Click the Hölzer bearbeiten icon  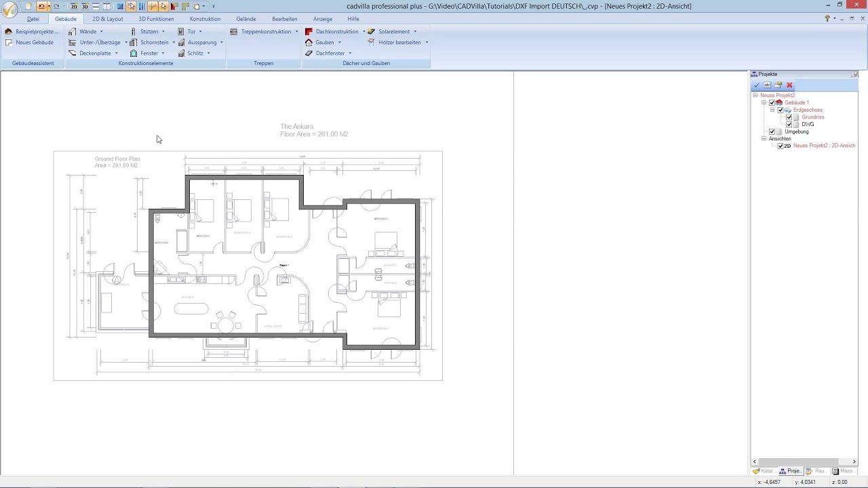pos(372,42)
